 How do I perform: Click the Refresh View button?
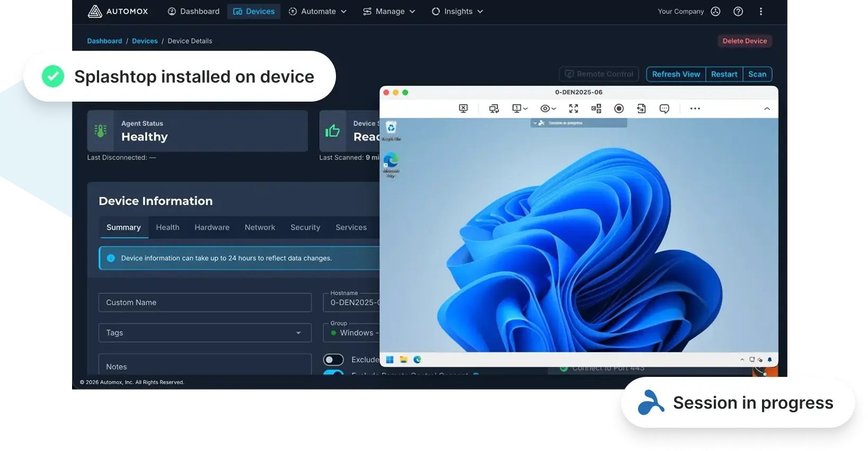click(676, 74)
